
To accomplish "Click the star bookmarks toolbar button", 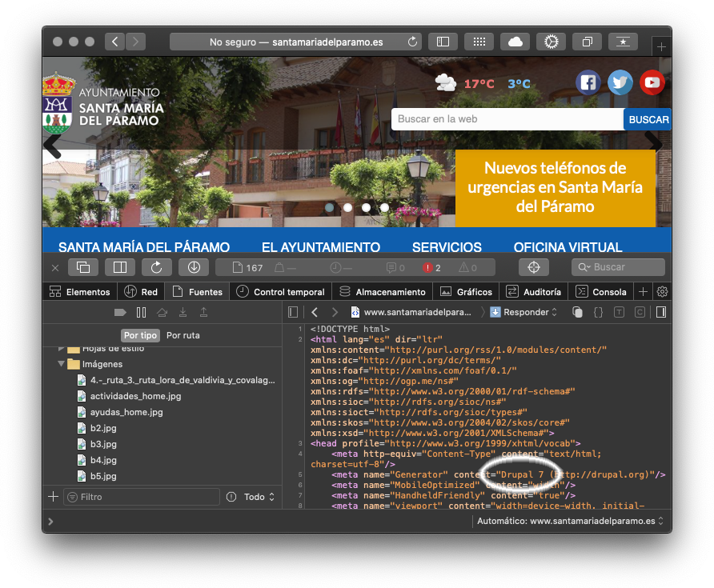I will (623, 42).
